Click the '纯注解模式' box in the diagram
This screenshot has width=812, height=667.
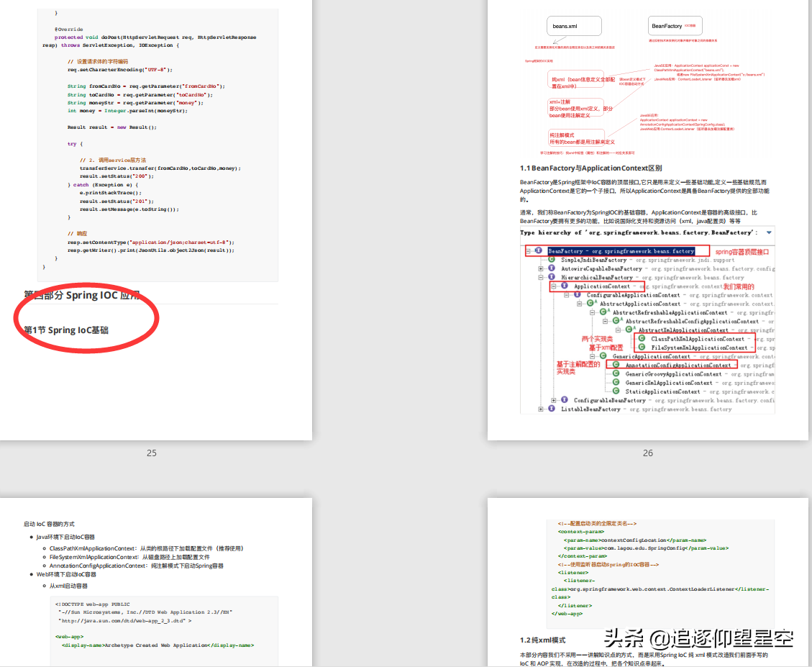[x=576, y=138]
